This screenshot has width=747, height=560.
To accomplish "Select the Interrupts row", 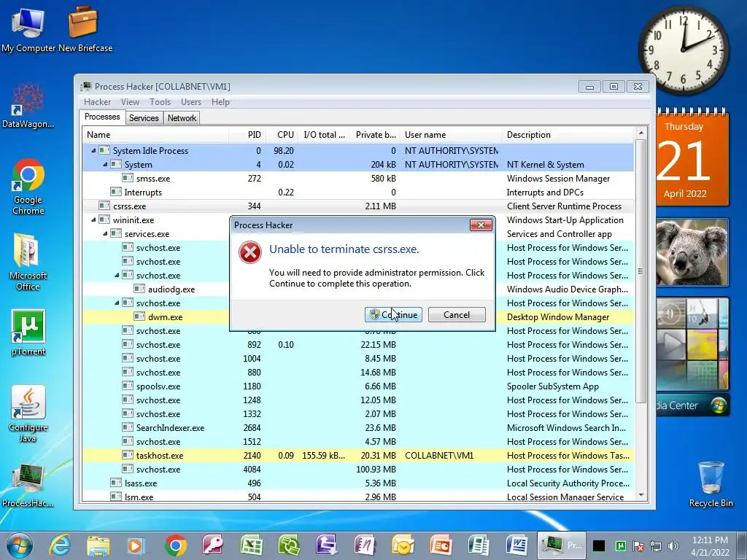I will pyautogui.click(x=358, y=192).
